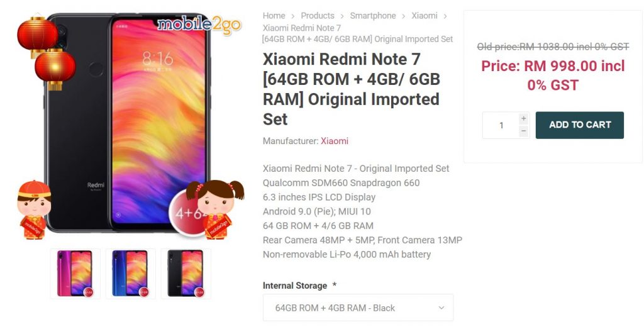The image size is (644, 334).
Task: Click the boy mascot mobile2go icon
Action: (x=34, y=209)
